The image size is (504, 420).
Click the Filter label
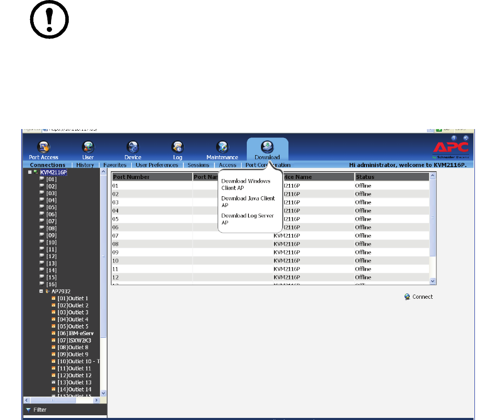[x=40, y=410]
